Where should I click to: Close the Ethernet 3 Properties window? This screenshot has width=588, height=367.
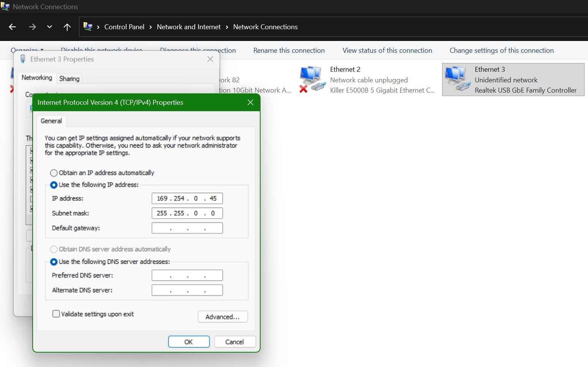(x=210, y=59)
